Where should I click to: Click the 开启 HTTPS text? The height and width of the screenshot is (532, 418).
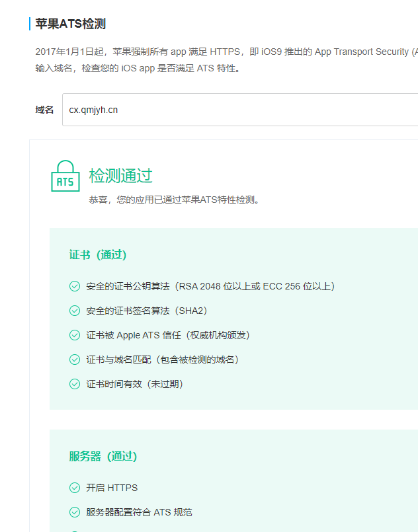click(x=112, y=488)
